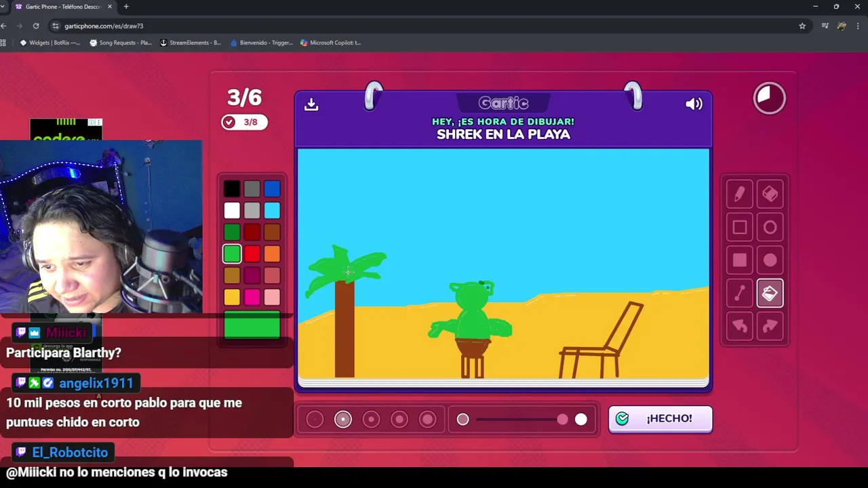The width and height of the screenshot is (868, 488).
Task: Open the tab search dropdown arrow
Action: (3, 7)
